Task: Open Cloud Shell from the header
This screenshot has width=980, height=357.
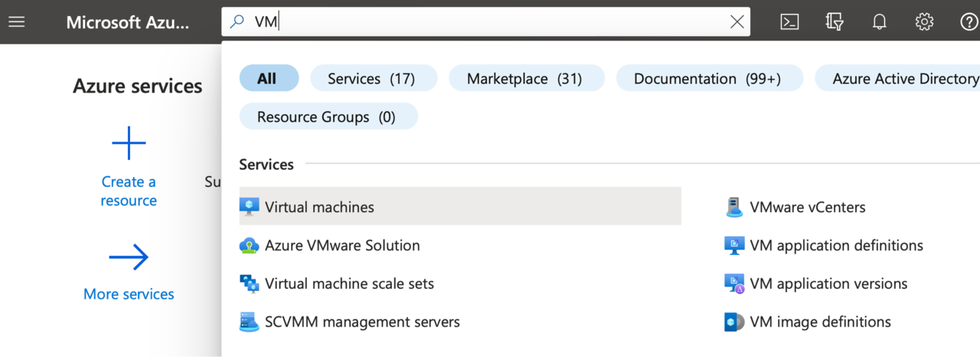Action: 789,22
